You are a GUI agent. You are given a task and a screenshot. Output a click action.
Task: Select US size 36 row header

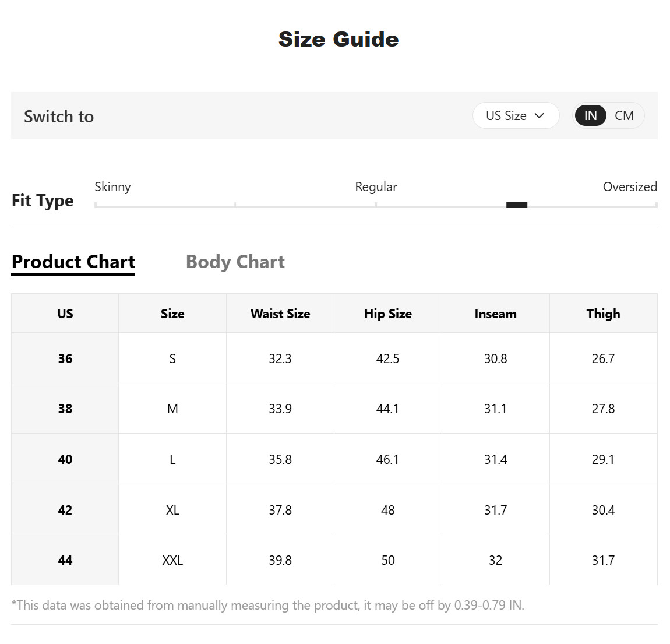[65, 358]
